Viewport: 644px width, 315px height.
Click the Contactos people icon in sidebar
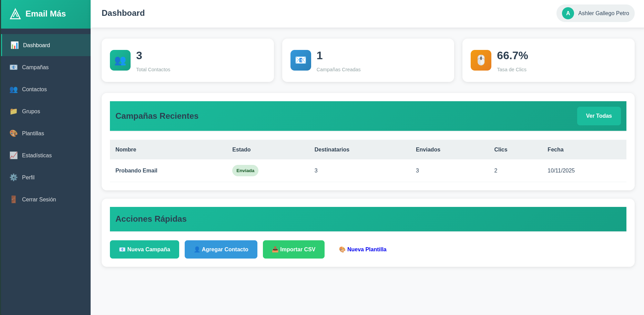pos(13,89)
